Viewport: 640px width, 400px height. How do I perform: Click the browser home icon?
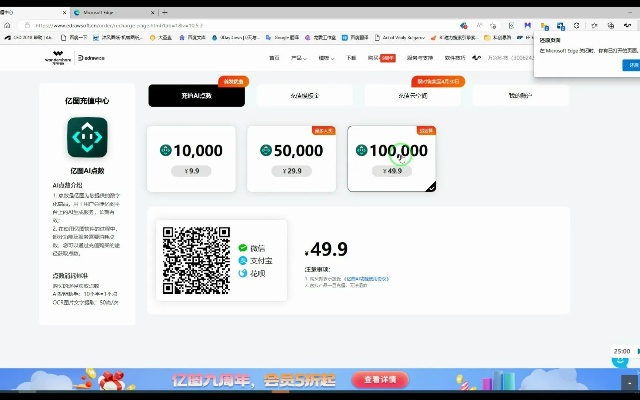(7, 25)
